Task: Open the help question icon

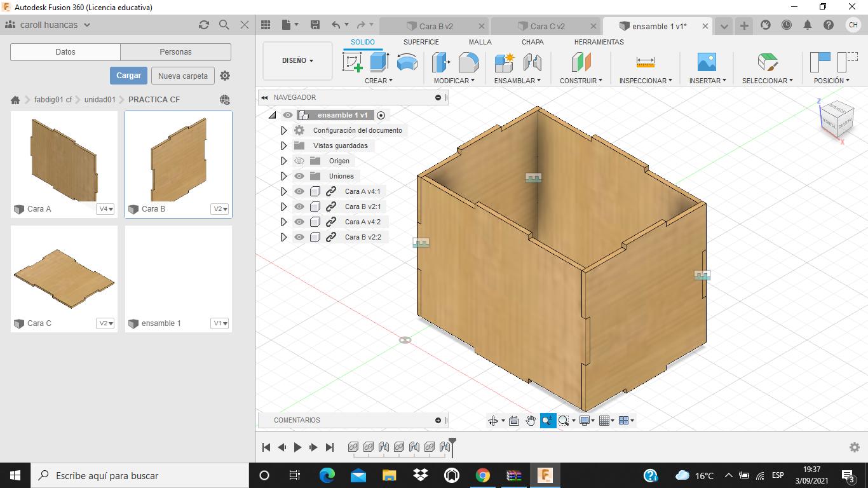Action: [829, 25]
